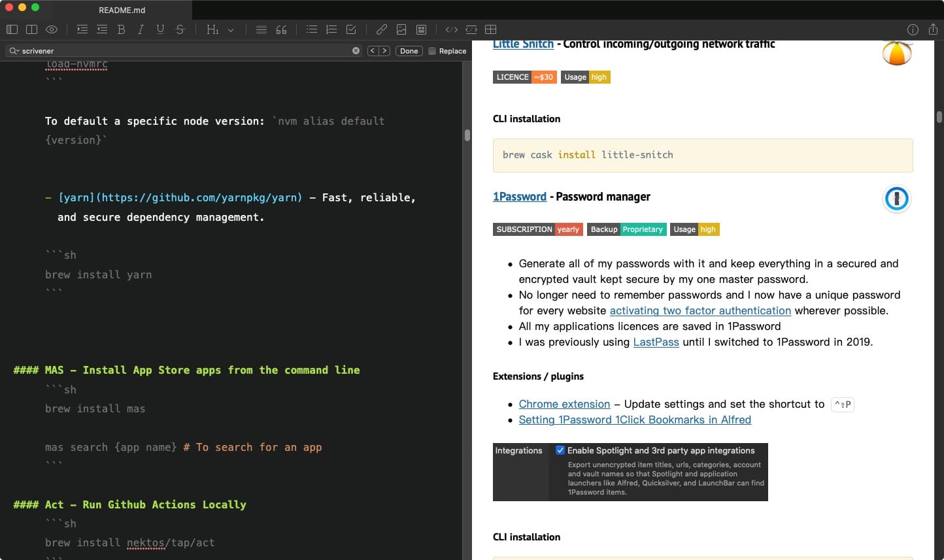This screenshot has height=560, width=944.
Task: Go to previous search match
Action: click(x=373, y=51)
